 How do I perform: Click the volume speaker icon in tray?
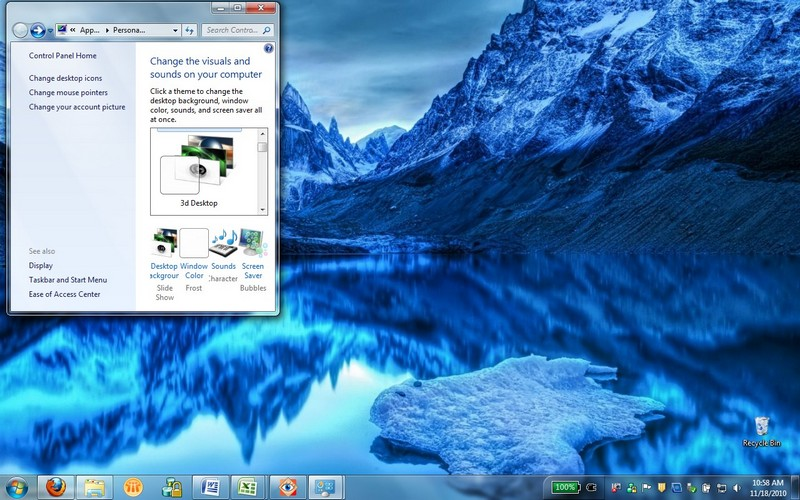tap(735, 487)
